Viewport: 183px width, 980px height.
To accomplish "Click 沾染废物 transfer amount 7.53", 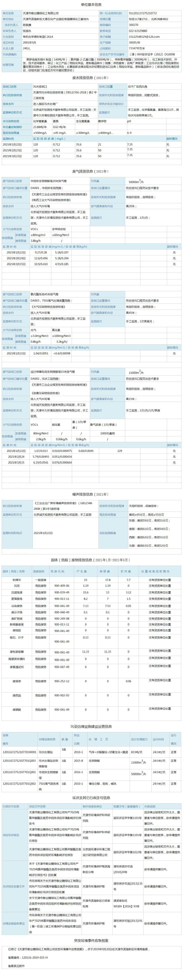I will tap(108, 606).
